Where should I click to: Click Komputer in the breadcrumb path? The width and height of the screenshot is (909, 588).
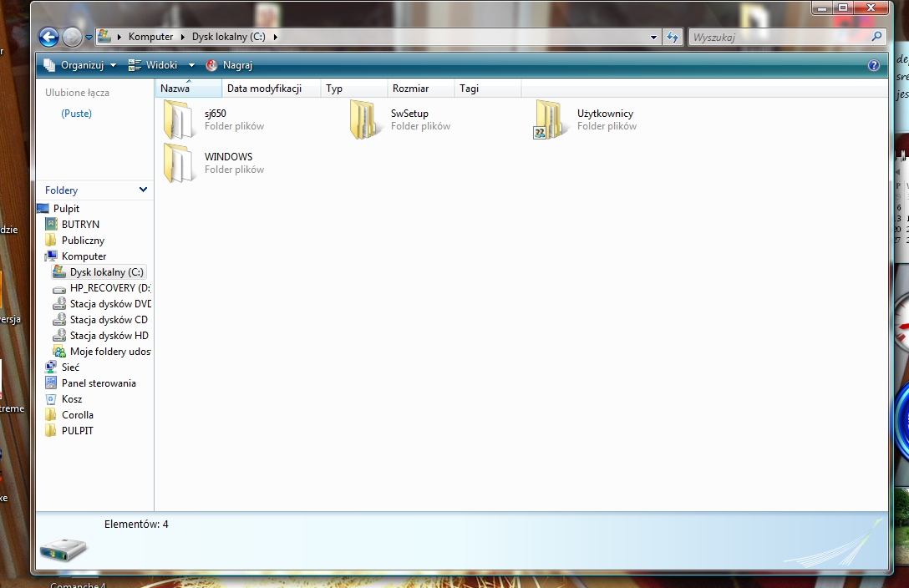(x=149, y=36)
